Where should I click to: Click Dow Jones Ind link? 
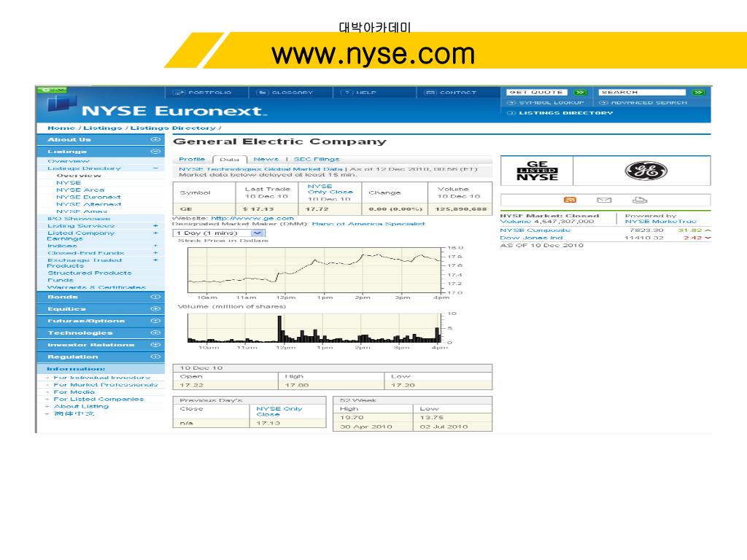click(x=531, y=238)
